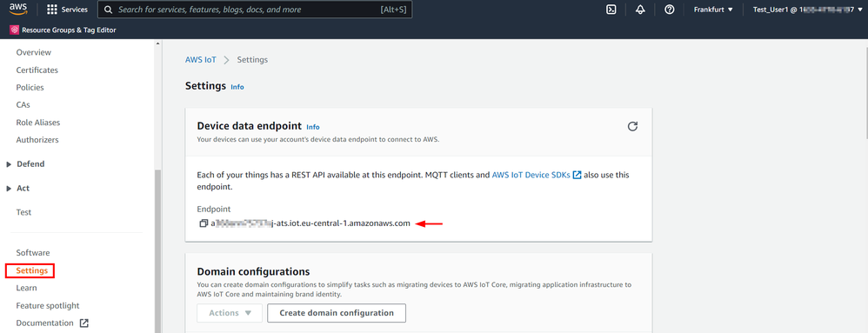The height and width of the screenshot is (333, 868).
Task: Open the Frankfurt region dropdown
Action: (x=713, y=10)
